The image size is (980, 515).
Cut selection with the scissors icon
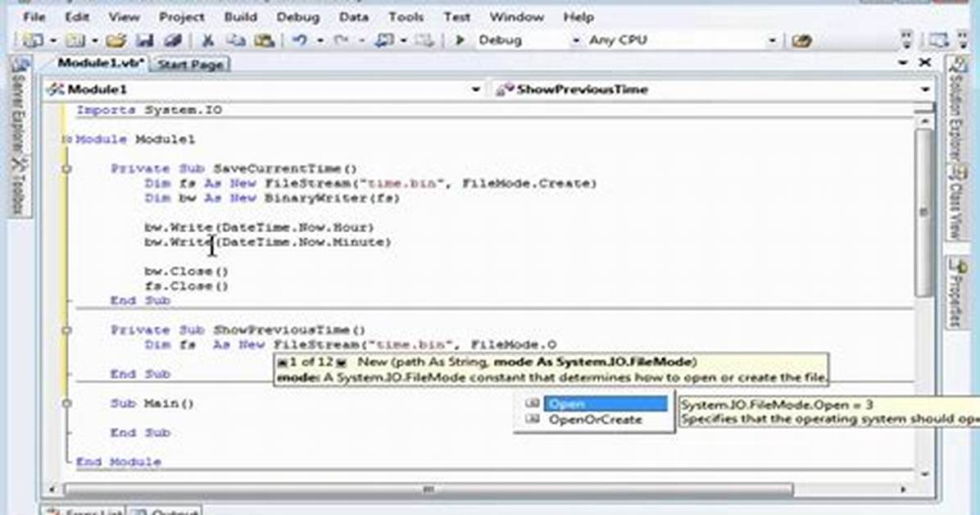(x=208, y=41)
